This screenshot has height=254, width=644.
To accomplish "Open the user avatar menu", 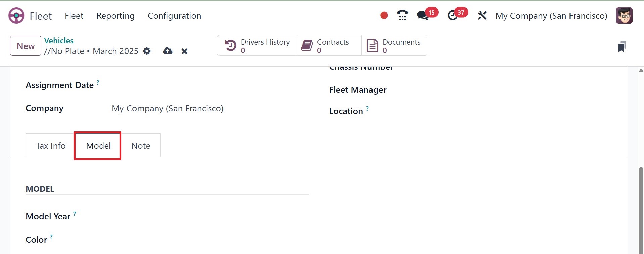I will click(624, 16).
